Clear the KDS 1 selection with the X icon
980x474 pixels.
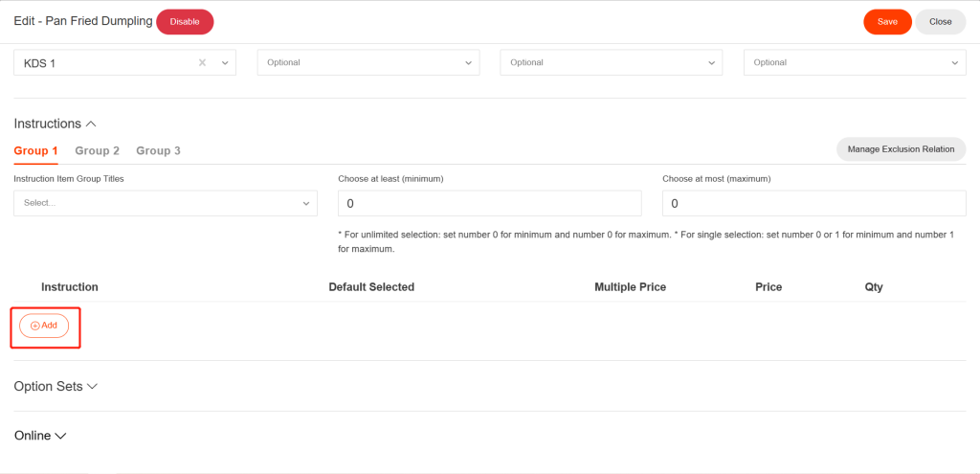(x=202, y=63)
